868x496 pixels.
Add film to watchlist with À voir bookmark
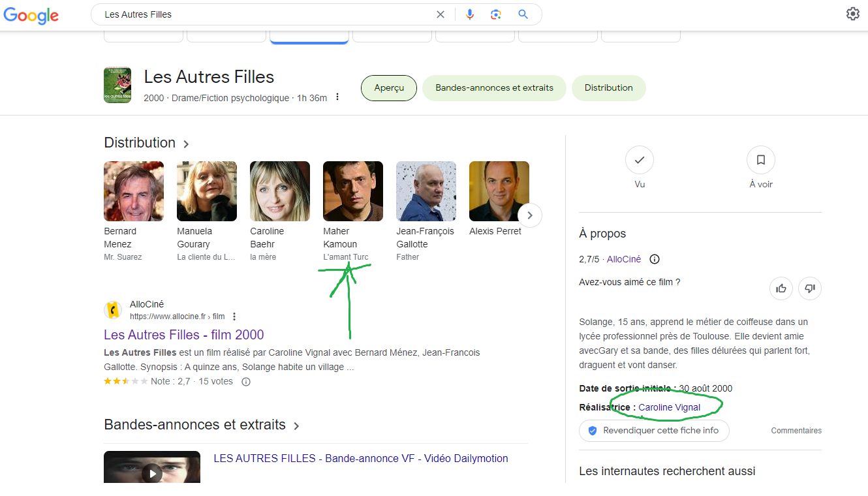pyautogui.click(x=761, y=160)
